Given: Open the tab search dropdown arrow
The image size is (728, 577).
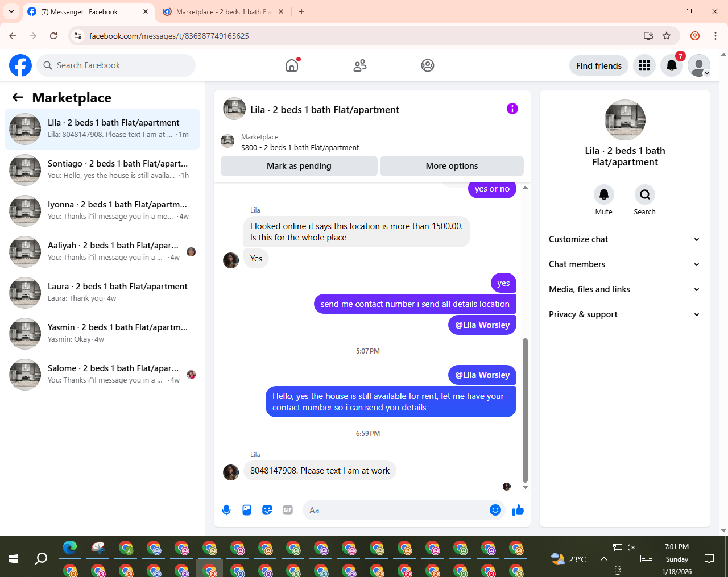Looking at the screenshot, I should [11, 11].
